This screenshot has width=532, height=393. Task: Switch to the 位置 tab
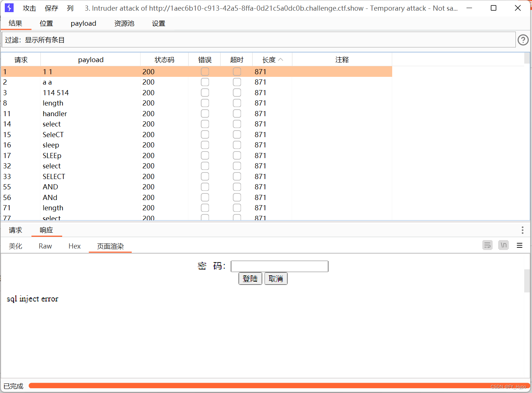46,23
